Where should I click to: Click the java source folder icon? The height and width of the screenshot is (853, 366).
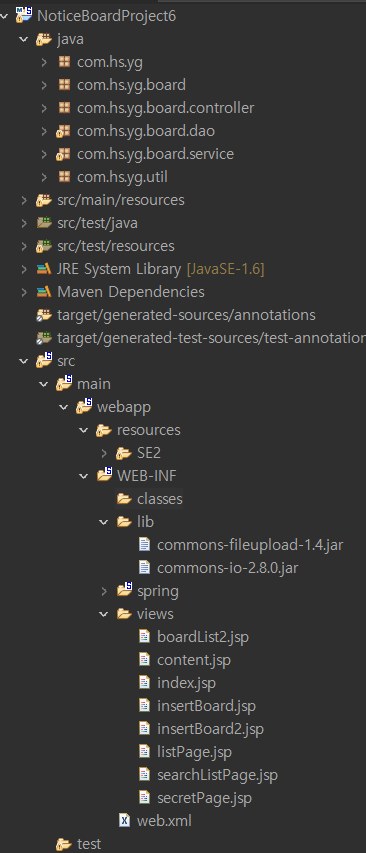[x=44, y=39]
